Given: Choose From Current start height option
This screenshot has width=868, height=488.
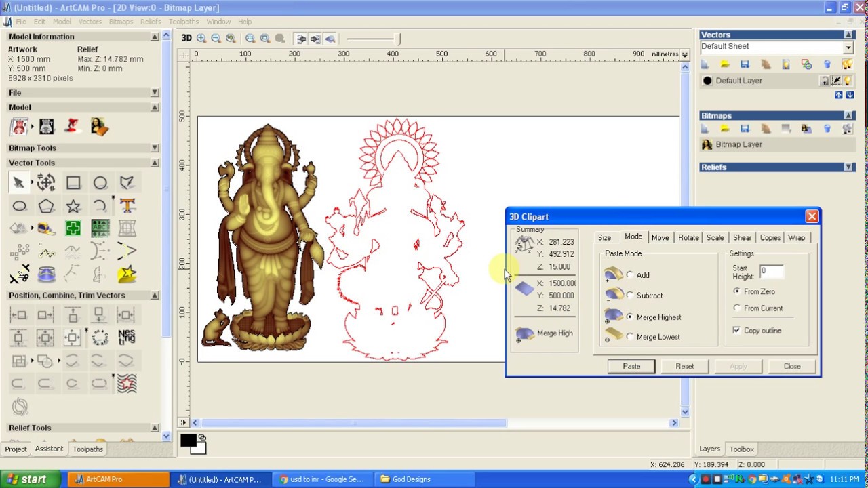Looking at the screenshot, I should (737, 308).
